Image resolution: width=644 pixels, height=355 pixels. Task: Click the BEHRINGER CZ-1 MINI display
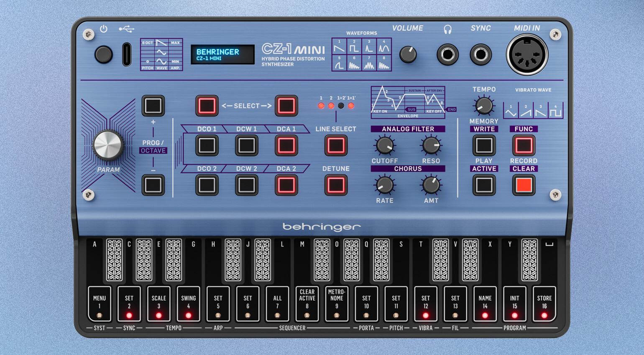pos(222,54)
